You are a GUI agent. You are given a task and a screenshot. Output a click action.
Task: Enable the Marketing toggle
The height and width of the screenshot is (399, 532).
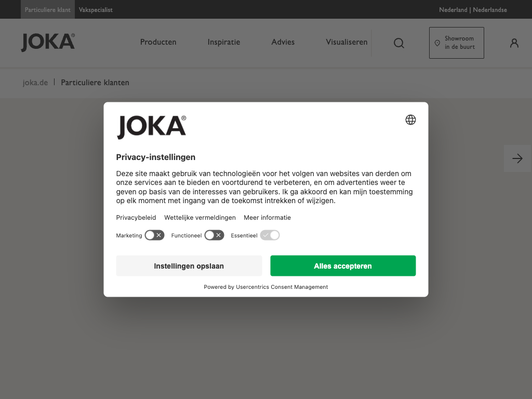coord(154,235)
